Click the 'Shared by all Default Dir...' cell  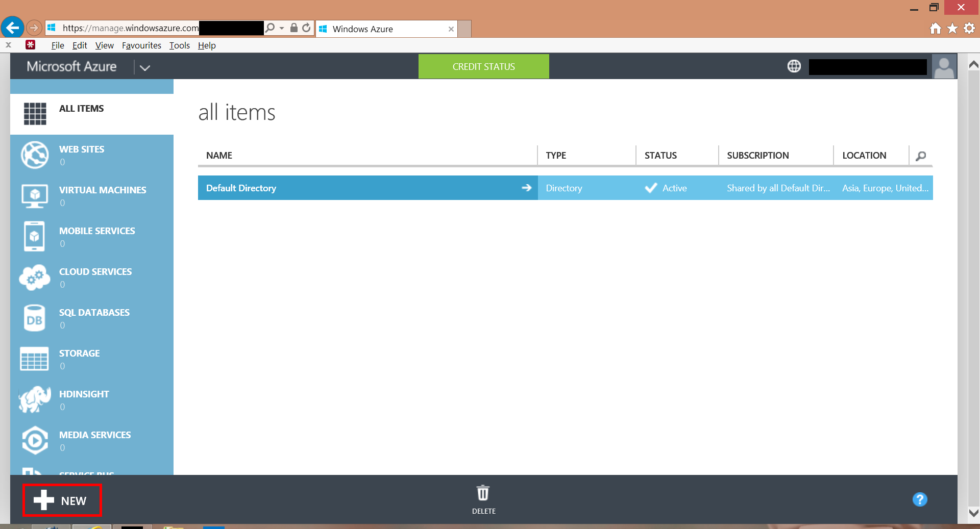point(778,188)
